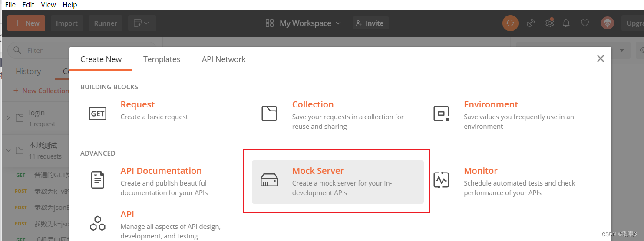Click the sidebar filter search icon

(x=17, y=50)
